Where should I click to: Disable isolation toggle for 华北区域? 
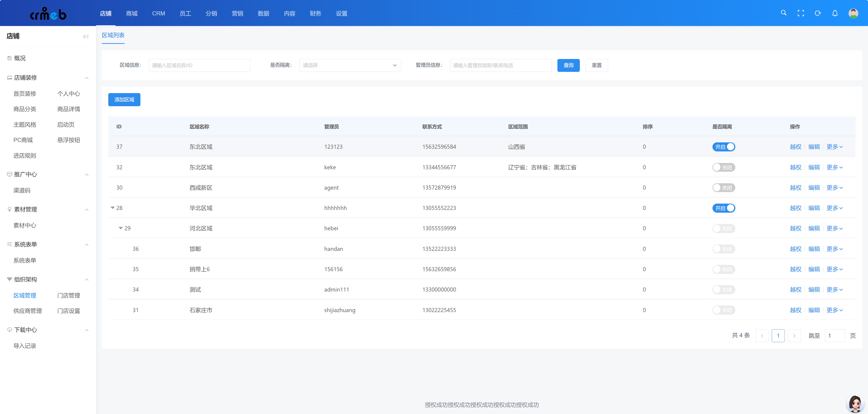click(723, 208)
